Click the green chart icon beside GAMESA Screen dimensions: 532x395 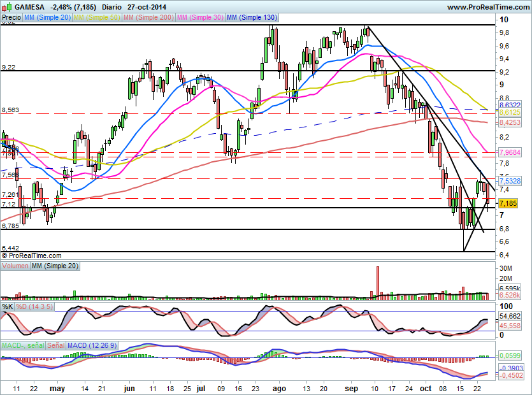[8, 6]
